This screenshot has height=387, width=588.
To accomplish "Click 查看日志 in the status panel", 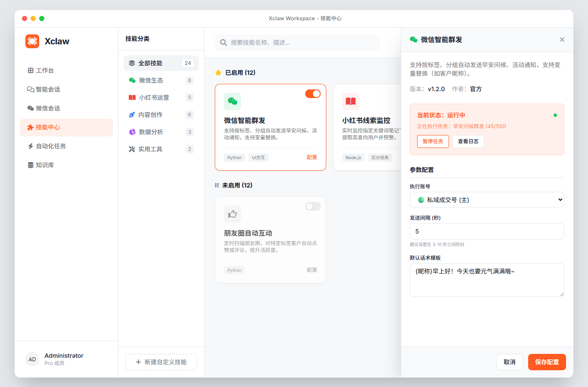I will pos(468,141).
